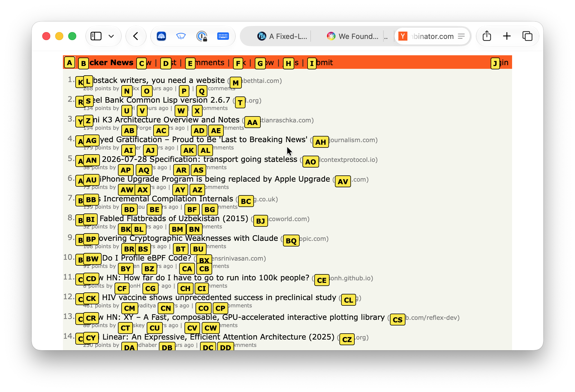
Task: Click the ycombinator.com address field
Action: tap(433, 36)
